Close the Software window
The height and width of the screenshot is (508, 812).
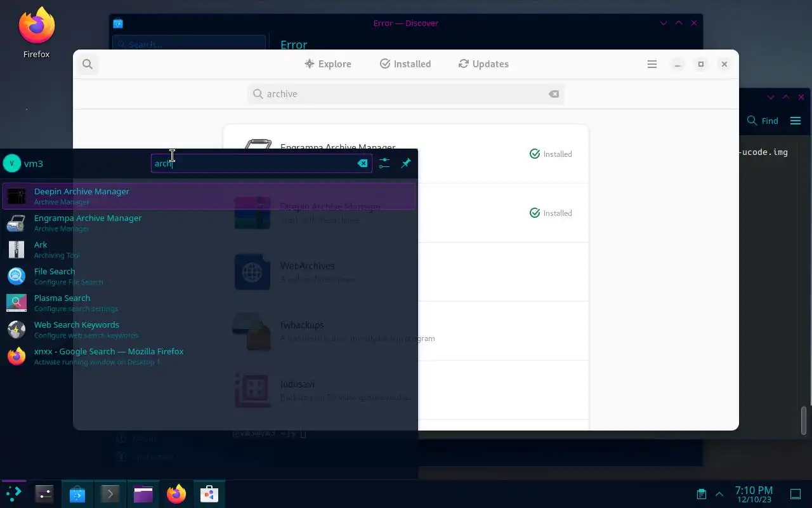[724, 64]
